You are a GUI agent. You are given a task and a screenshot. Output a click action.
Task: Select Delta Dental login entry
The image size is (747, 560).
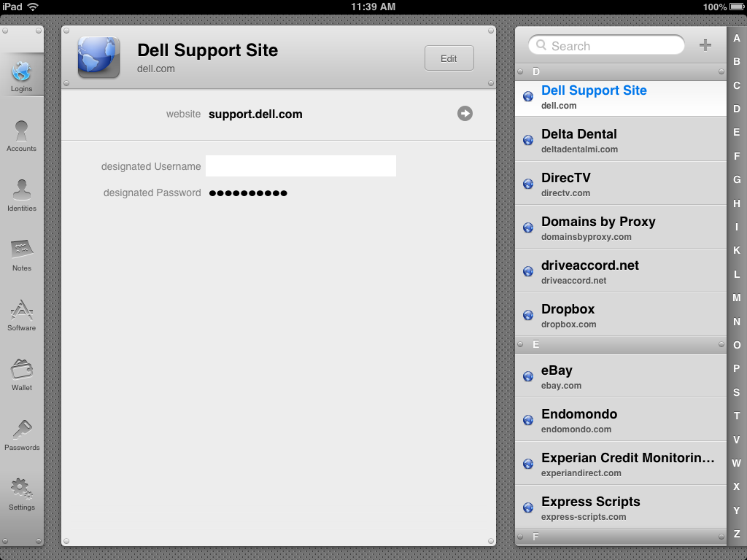[620, 140]
